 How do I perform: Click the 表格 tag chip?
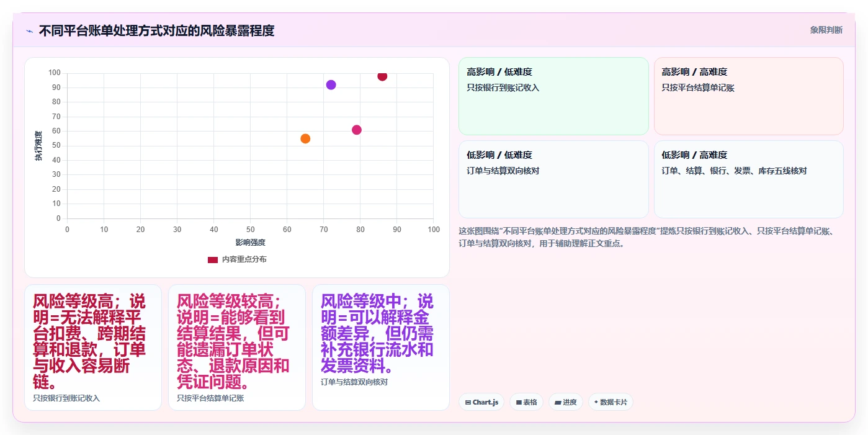point(526,402)
